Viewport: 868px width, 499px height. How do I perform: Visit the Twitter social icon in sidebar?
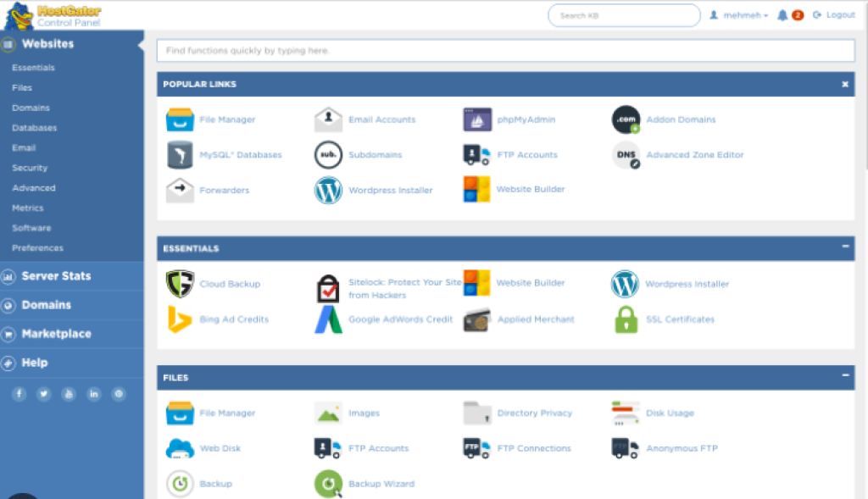[44, 395]
